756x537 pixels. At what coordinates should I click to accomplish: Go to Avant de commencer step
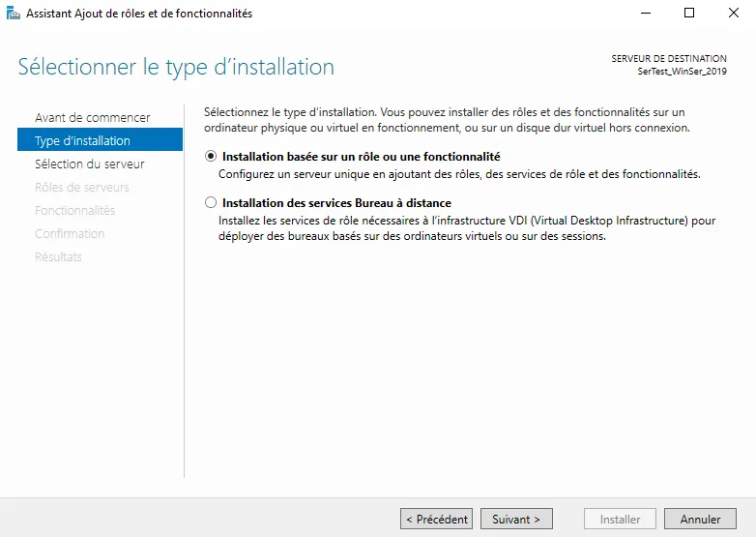[x=92, y=118]
